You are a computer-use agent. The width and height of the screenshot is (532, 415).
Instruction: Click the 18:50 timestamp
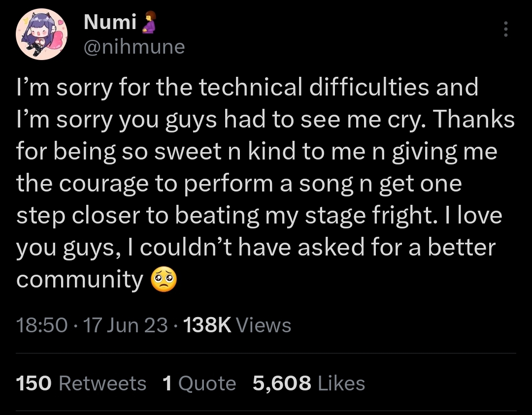pyautogui.click(x=42, y=325)
